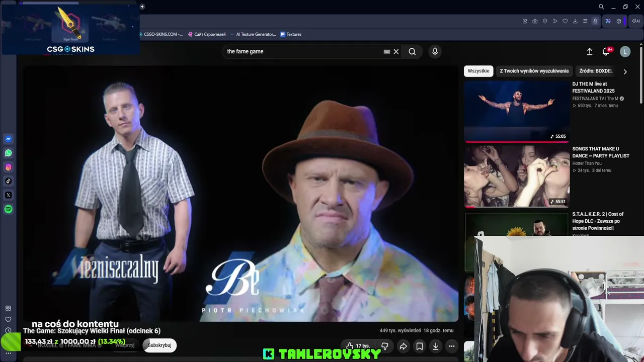Open the YouTube account avatar menu

point(625,51)
